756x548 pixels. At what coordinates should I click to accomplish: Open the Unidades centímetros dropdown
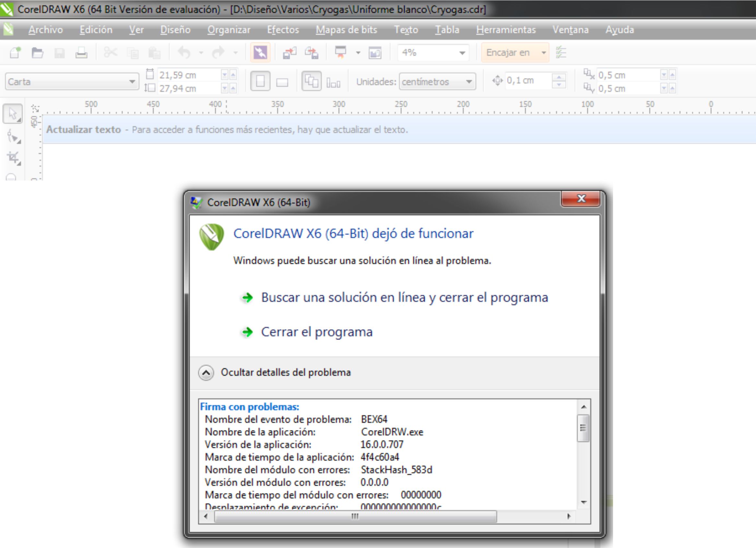pos(469,82)
